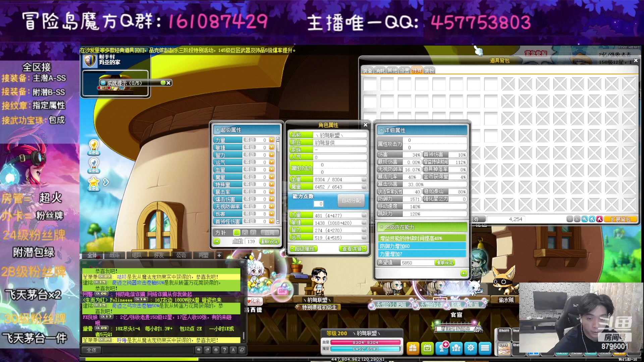
Task: Open the event calendar icon
Action: [427, 348]
